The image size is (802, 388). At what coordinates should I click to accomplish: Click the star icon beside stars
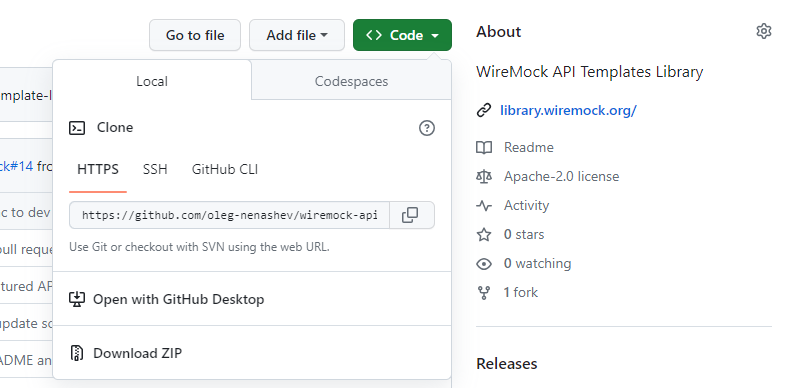point(484,235)
